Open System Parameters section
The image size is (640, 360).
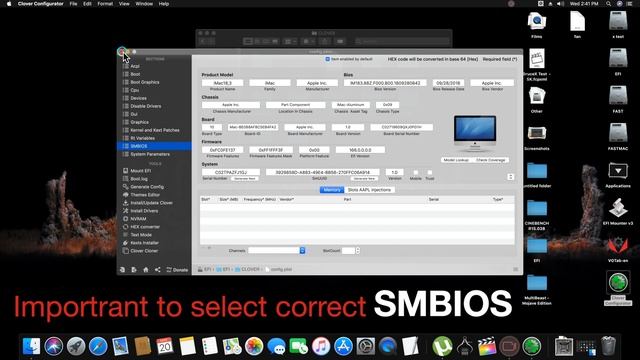tap(150, 154)
